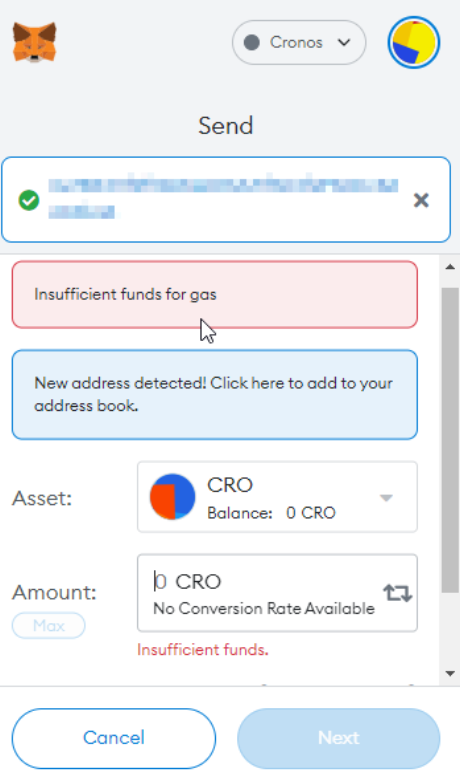460x784 pixels.
Task: Focus the CRO amount input field
Action: (x=277, y=593)
